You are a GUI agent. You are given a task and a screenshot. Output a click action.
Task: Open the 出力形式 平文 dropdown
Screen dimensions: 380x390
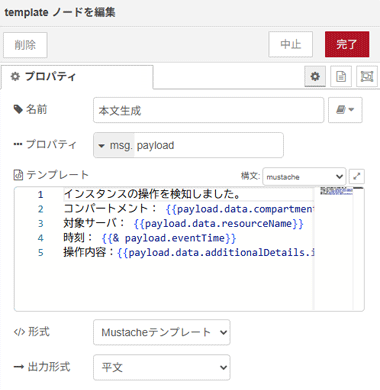162,367
